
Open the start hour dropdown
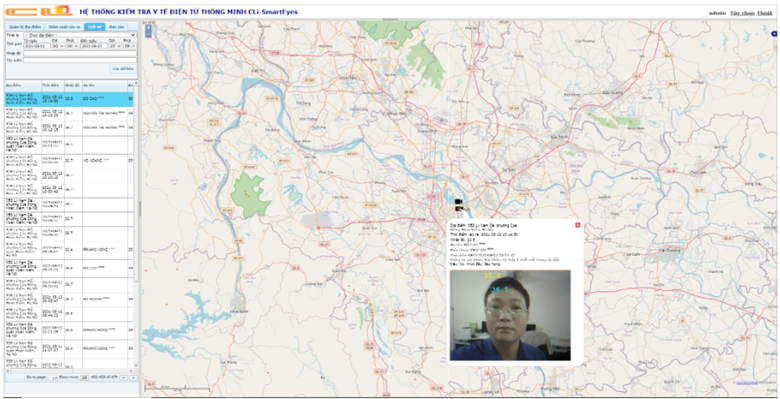point(58,46)
